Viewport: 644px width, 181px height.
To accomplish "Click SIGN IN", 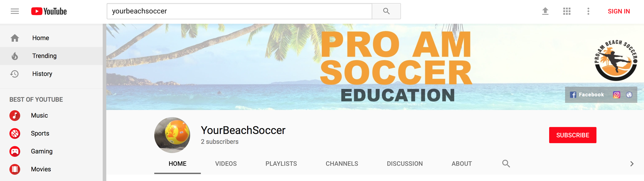I will click(x=618, y=11).
